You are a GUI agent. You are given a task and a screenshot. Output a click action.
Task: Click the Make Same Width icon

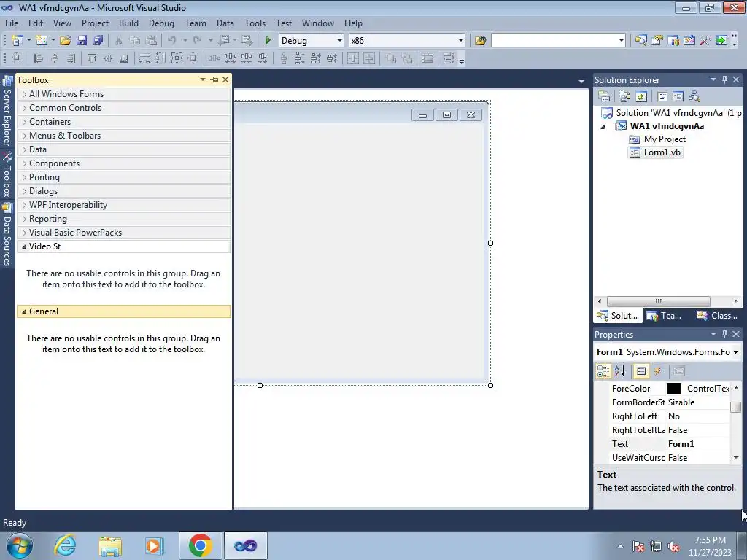tap(144, 58)
